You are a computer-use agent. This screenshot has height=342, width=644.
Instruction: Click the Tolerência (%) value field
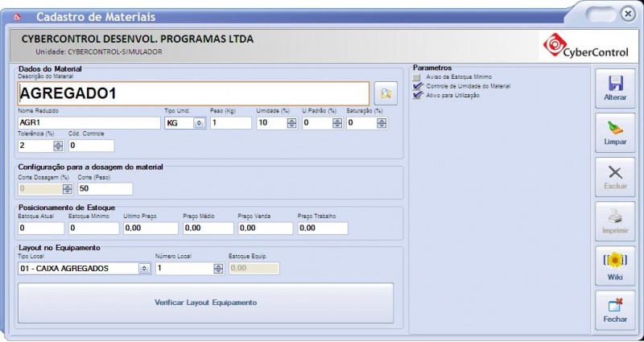36,146
